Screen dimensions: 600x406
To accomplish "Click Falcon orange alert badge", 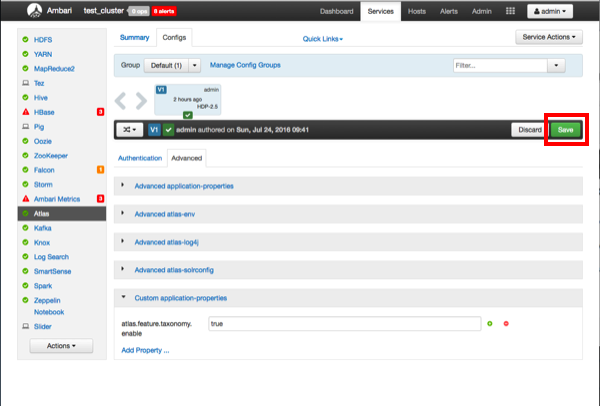I will [100, 170].
